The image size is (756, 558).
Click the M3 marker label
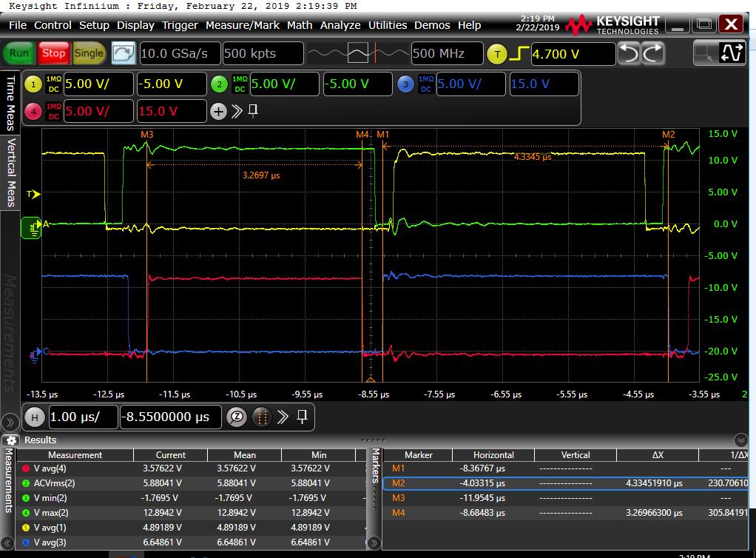click(147, 135)
